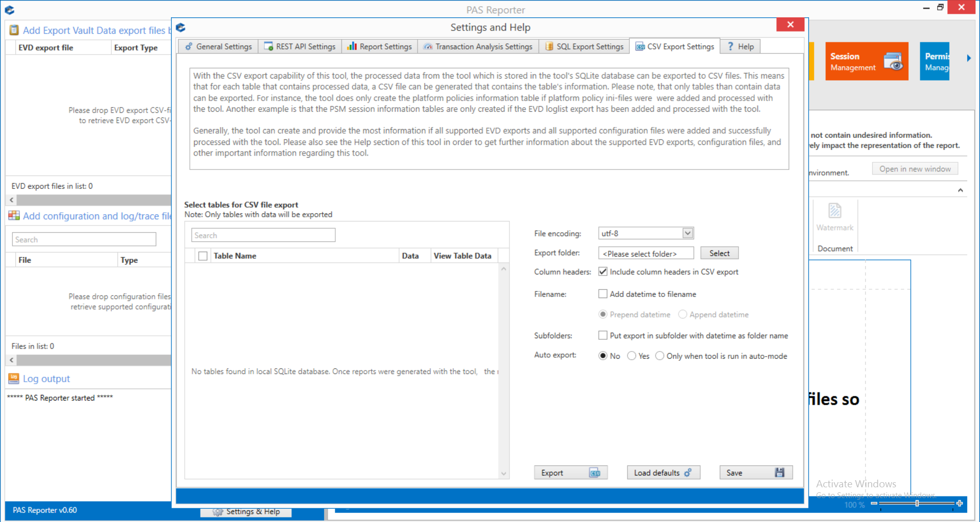Screen dimensions: 980x522
Task: Click zoom in plus button
Action: tap(960, 503)
